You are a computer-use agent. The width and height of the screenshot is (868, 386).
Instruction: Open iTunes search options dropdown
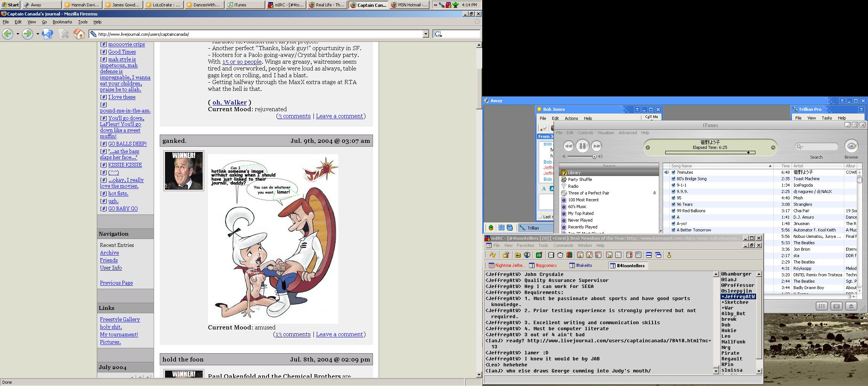(x=799, y=147)
